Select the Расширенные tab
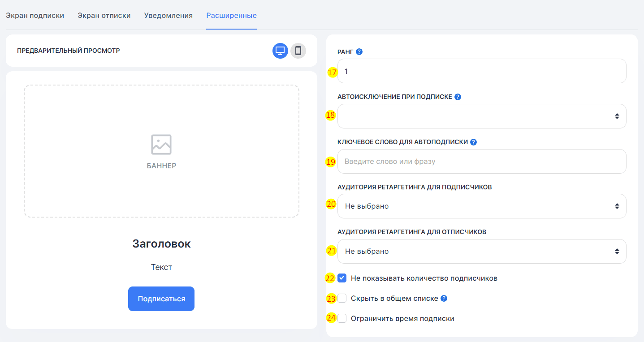Screen dimensions: 644x342 click(231, 16)
